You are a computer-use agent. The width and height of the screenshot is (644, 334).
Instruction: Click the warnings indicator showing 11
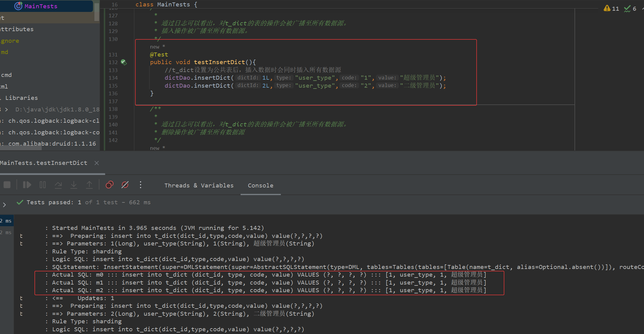611,9
